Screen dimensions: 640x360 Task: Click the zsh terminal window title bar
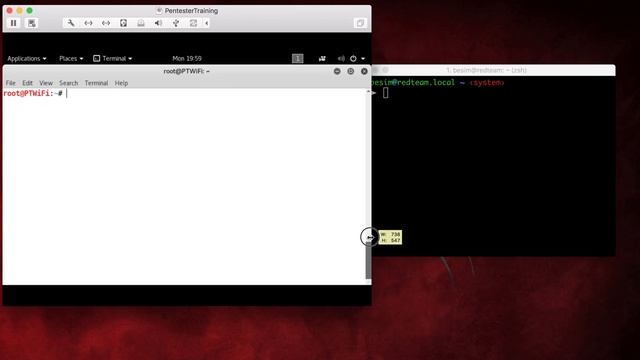(x=493, y=70)
